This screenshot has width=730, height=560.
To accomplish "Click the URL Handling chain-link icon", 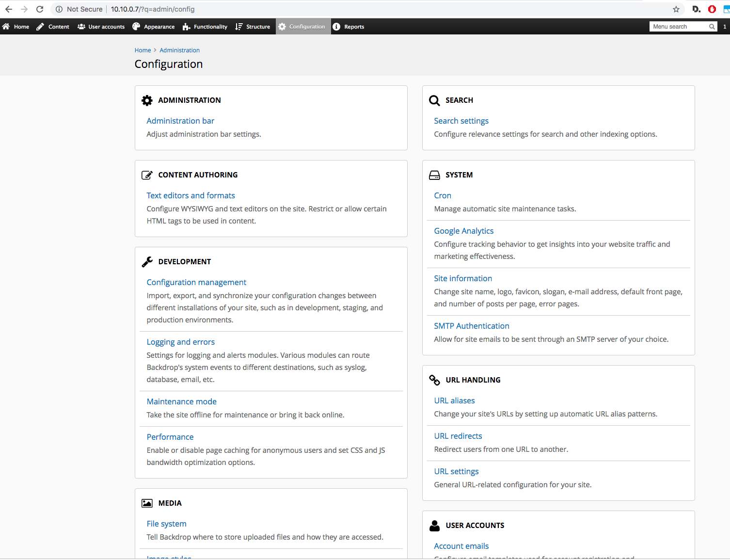I will tap(434, 380).
